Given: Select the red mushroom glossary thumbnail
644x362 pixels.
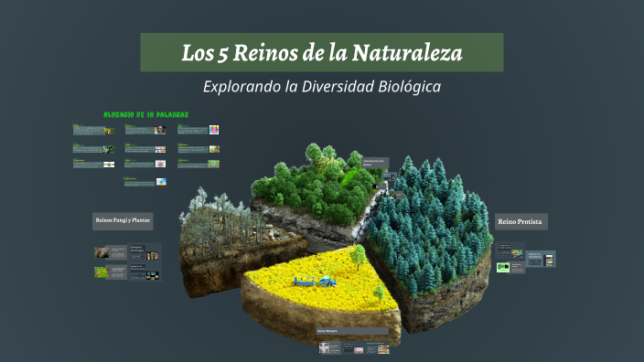Looking at the screenshot, I should 109,131.
